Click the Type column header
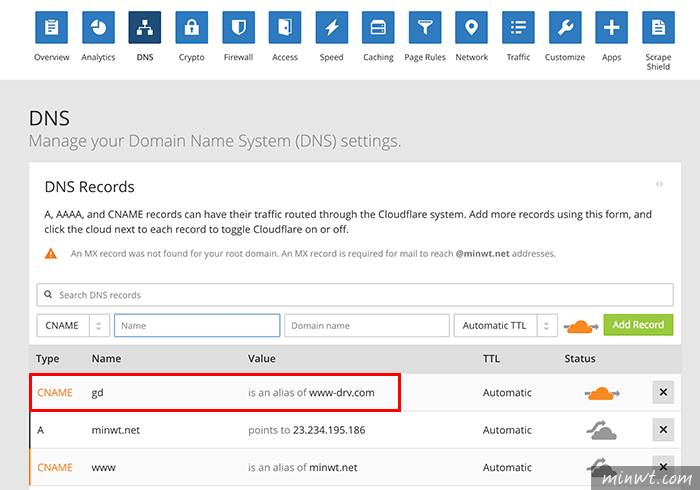Image resolution: width=700 pixels, height=490 pixels. point(48,359)
